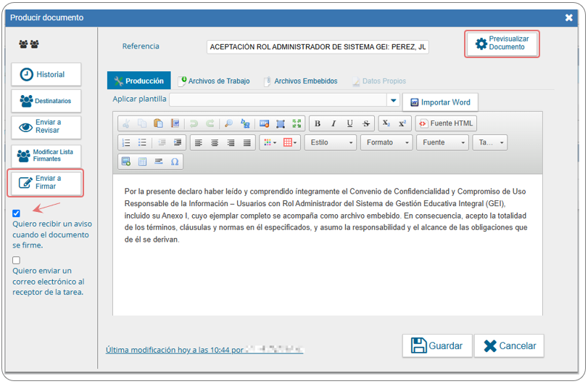The height and width of the screenshot is (384, 588).
Task: Toggle underline formatting
Action: coord(350,123)
